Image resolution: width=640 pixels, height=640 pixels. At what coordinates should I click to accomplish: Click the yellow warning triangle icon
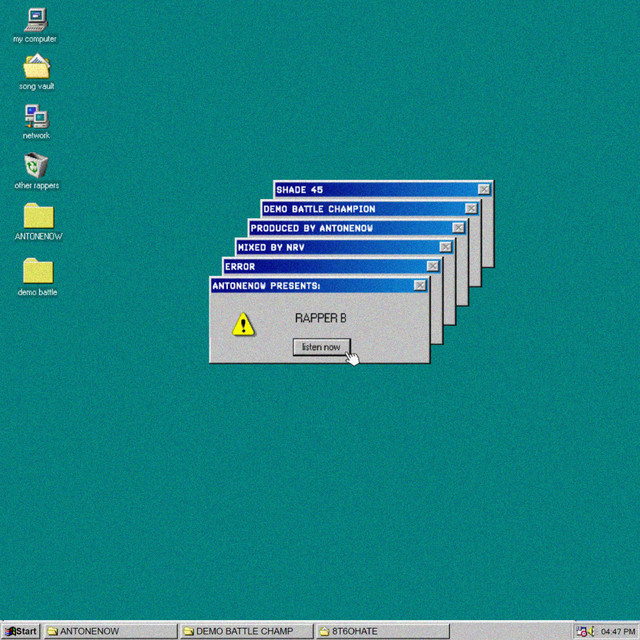pyautogui.click(x=243, y=324)
